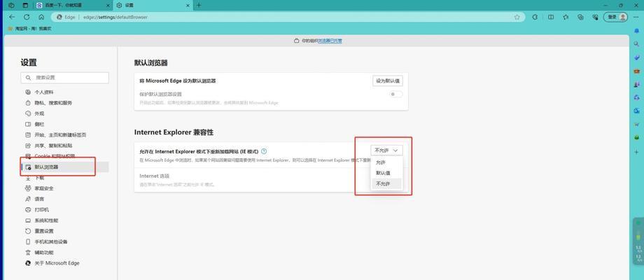Open the browser essentials heart icon

[595, 17]
